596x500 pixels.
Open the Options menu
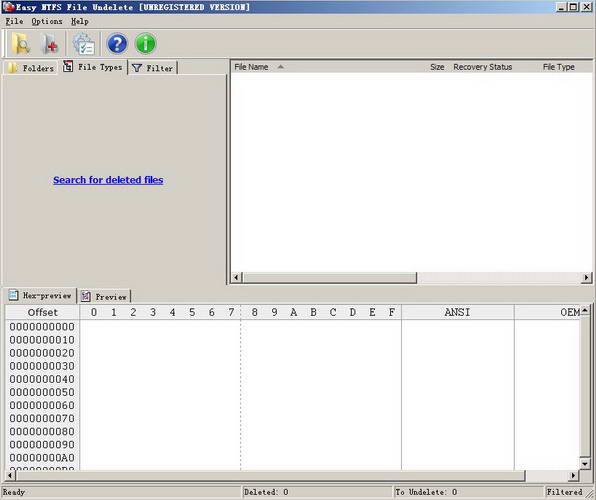tap(47, 21)
